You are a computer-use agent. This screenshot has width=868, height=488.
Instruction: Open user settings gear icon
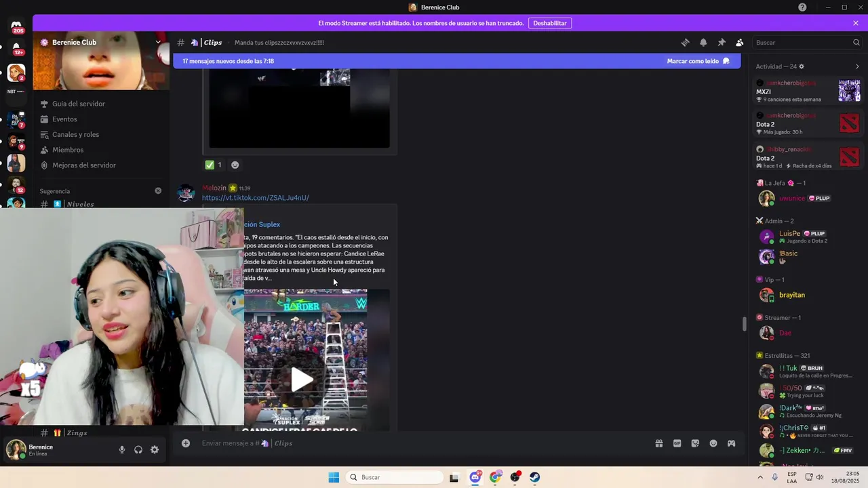[x=155, y=449]
